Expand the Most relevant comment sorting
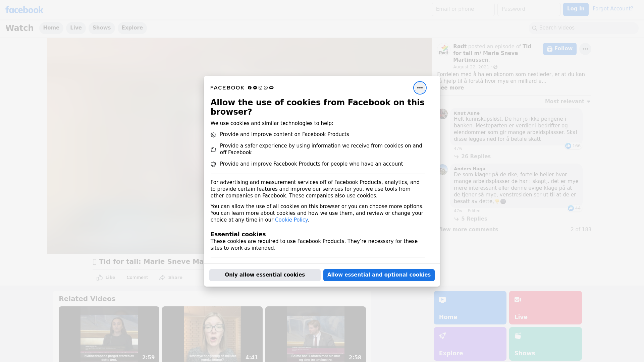This screenshot has width=644, height=362. (x=568, y=102)
